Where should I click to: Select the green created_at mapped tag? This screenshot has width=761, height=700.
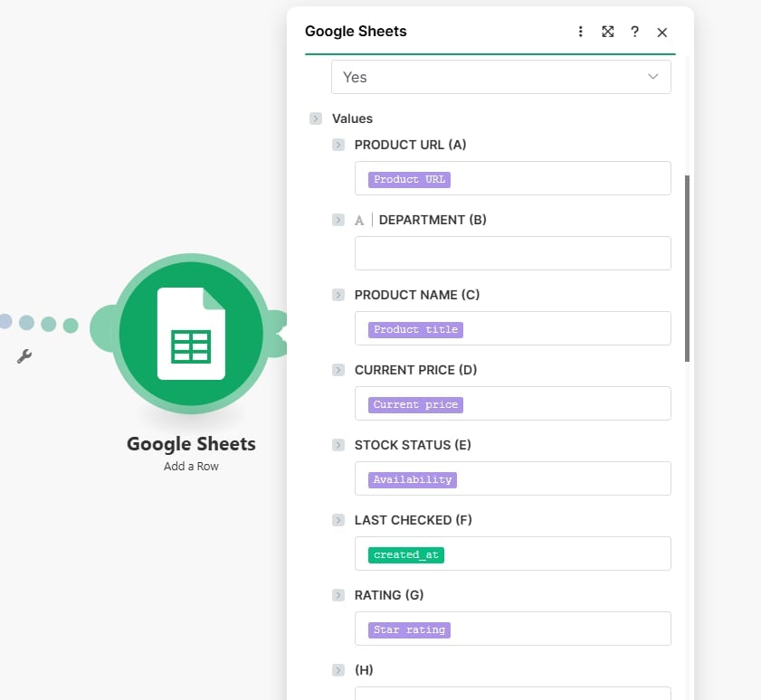tap(406, 555)
